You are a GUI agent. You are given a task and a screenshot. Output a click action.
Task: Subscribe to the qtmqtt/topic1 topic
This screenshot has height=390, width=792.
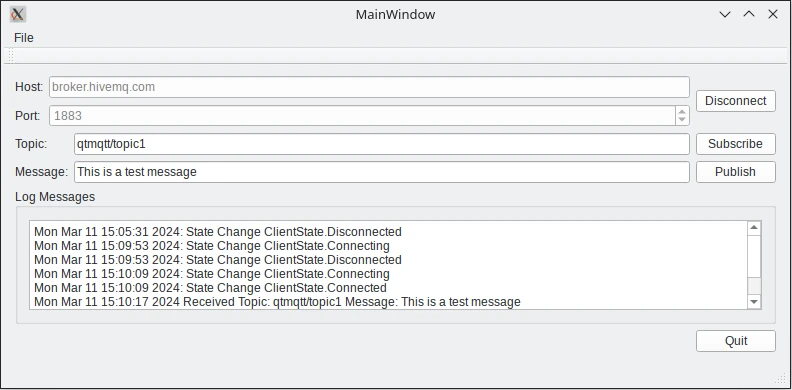[x=735, y=144]
